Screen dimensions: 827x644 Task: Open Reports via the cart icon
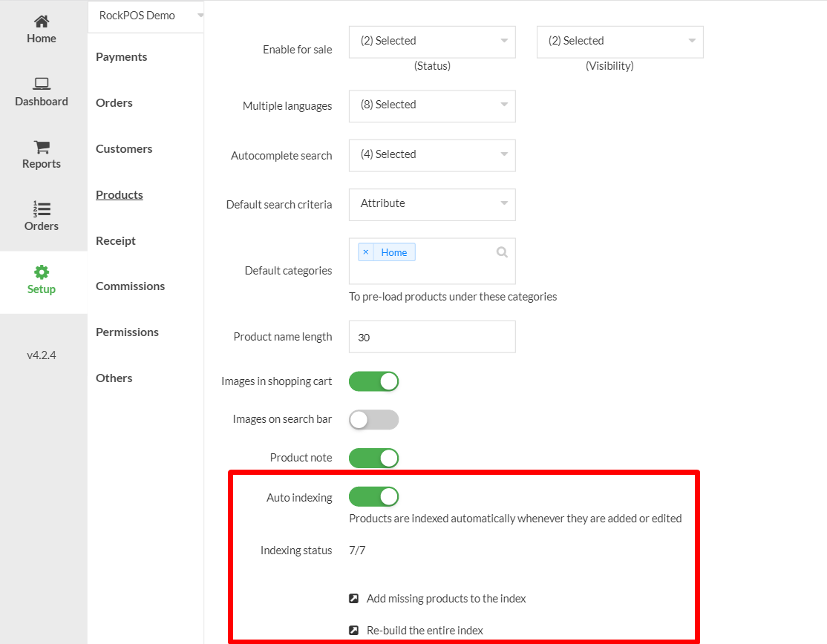[x=42, y=147]
